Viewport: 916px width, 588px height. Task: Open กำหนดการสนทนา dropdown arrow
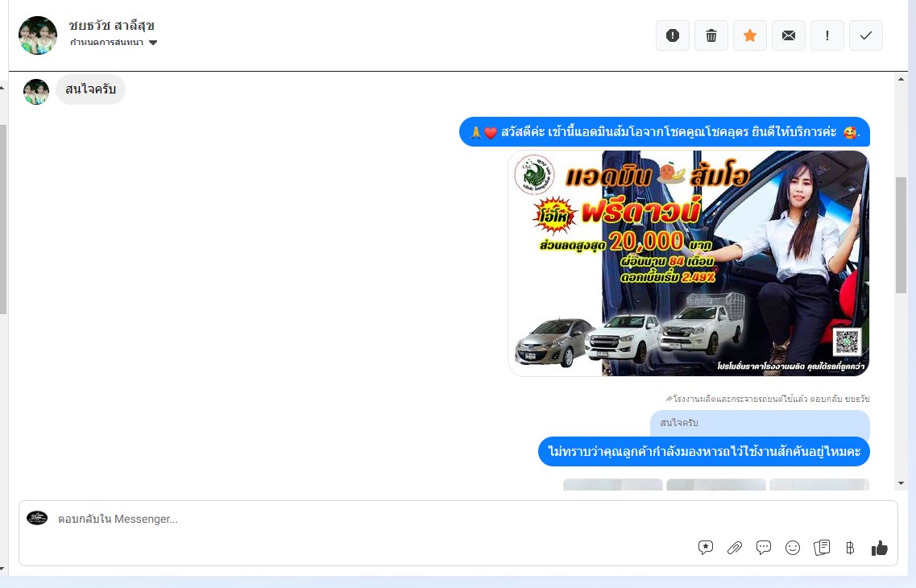point(153,43)
